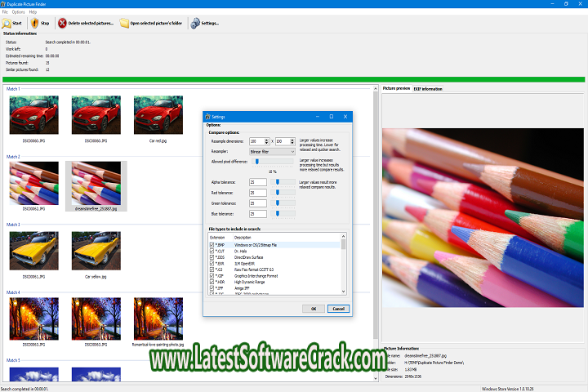Adjust the Allowed pixel difference slider
This screenshot has height=392, width=588.
point(257,162)
